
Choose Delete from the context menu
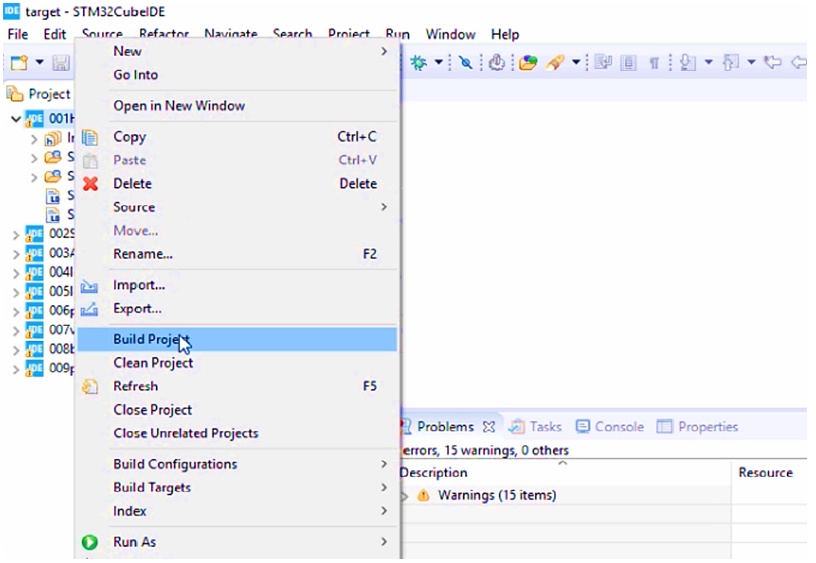point(237,184)
